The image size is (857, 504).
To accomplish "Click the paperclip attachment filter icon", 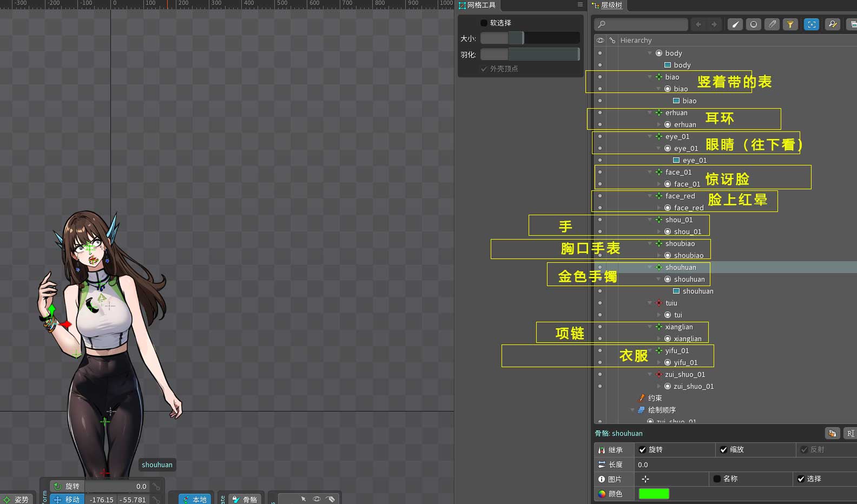I will [772, 24].
